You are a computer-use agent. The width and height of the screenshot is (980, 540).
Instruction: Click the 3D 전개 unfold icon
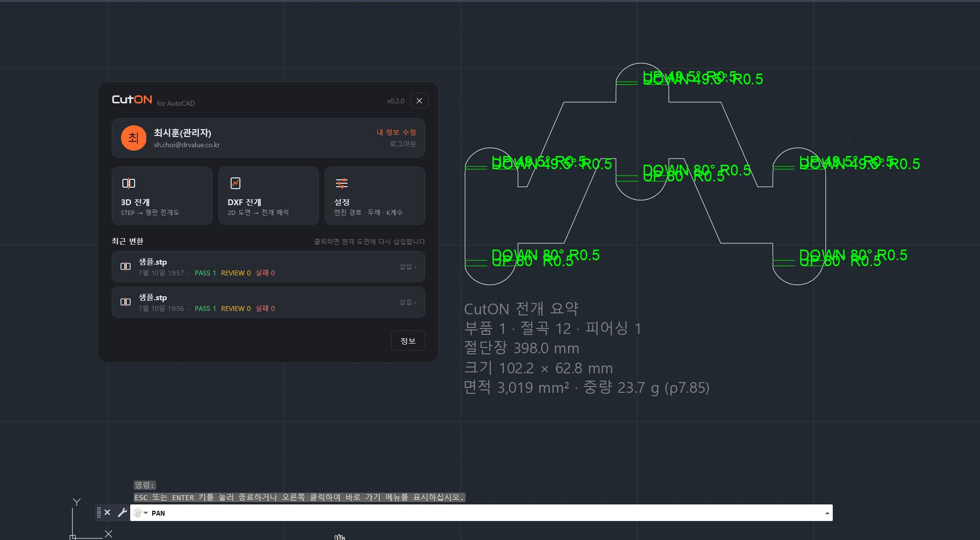pos(129,183)
